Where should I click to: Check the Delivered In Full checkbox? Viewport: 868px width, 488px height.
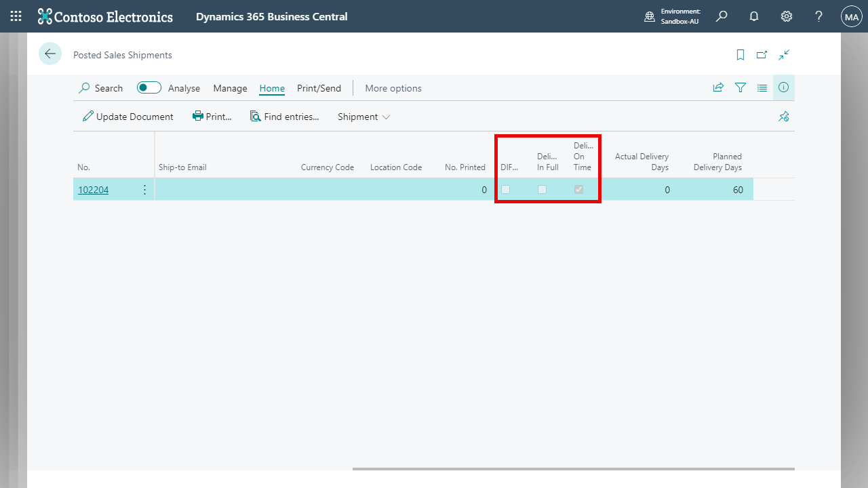[x=542, y=190]
